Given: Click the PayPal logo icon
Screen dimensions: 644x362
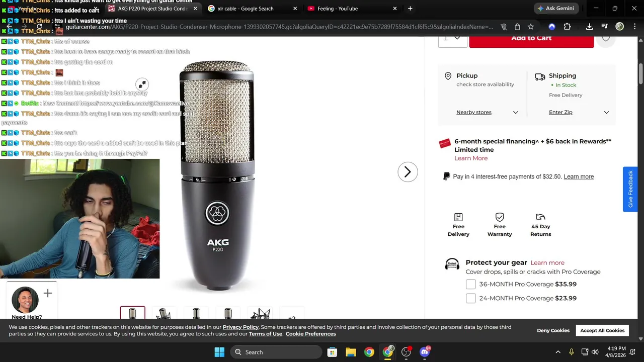Looking at the screenshot, I should (446, 176).
